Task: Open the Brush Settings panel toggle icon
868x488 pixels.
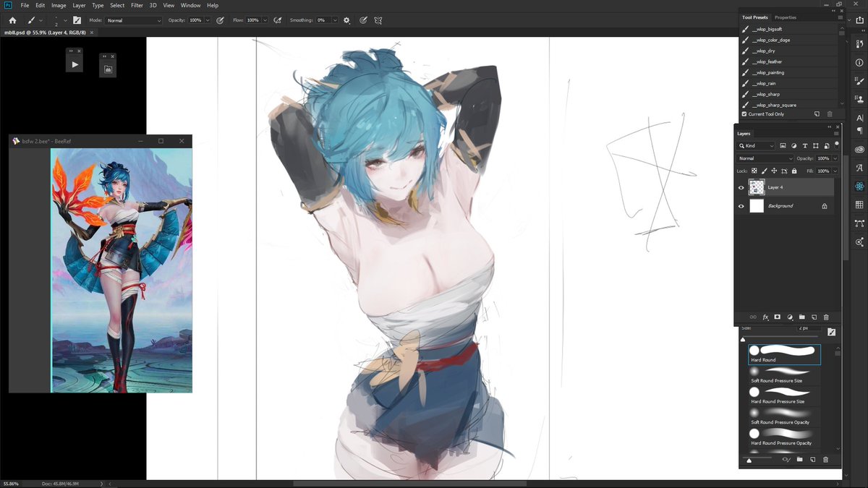Action: coord(77,20)
